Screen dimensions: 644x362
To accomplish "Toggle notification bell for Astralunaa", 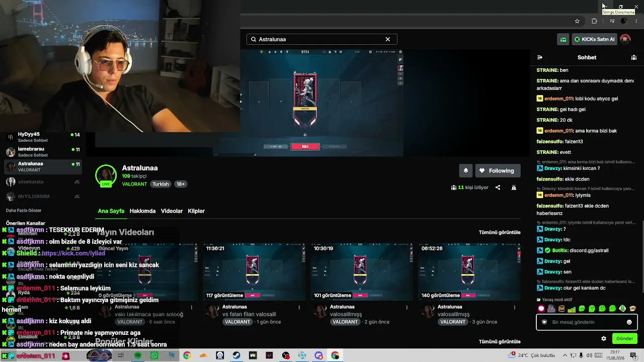I will click(466, 170).
